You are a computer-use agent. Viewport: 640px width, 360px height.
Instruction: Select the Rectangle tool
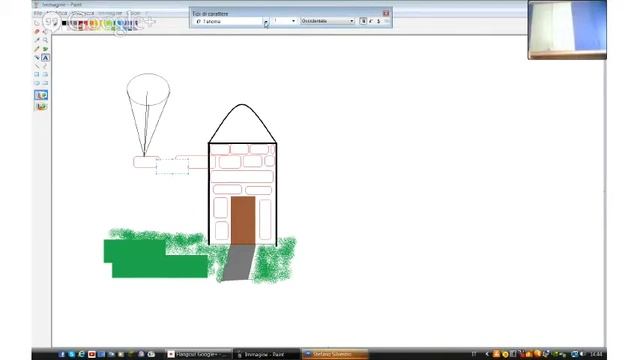click(x=37, y=74)
